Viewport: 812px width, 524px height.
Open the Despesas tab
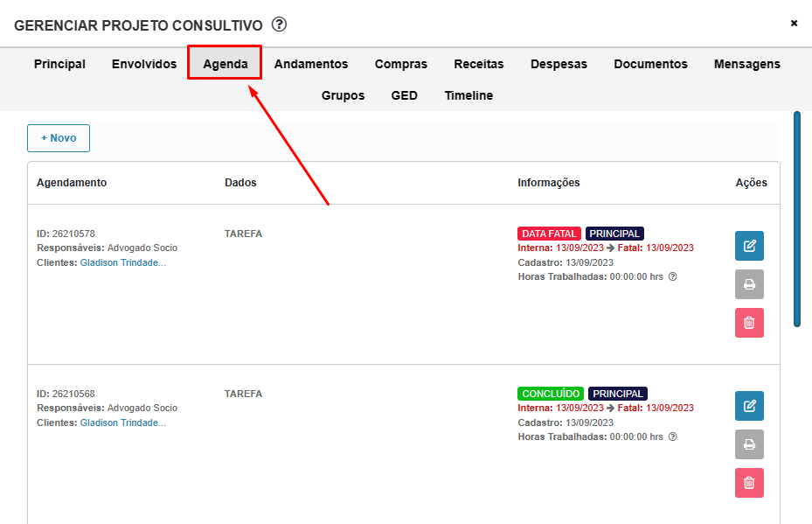click(x=559, y=64)
